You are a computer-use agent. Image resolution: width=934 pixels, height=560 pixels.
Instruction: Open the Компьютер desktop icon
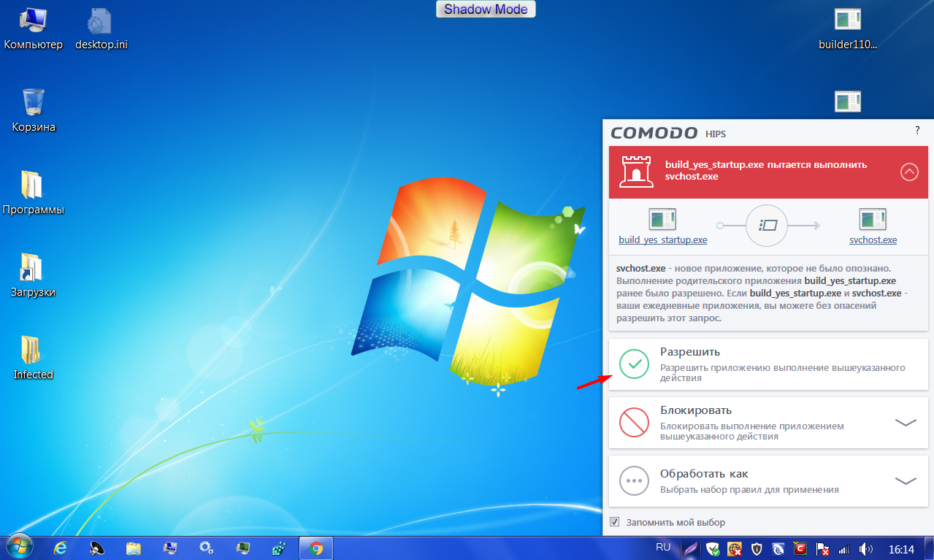[x=33, y=28]
